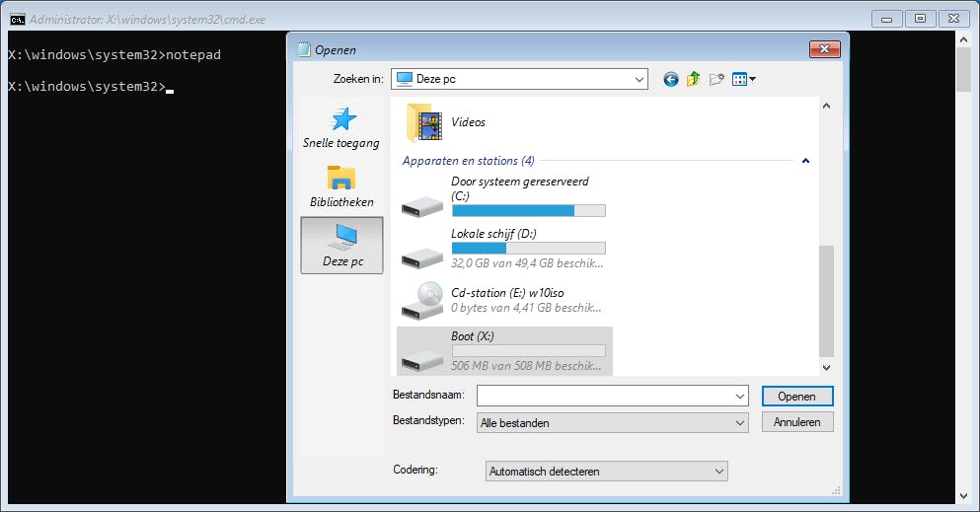The width and height of the screenshot is (980, 512).
Task: Maximize the cmd.exe window
Action: pos(920,19)
